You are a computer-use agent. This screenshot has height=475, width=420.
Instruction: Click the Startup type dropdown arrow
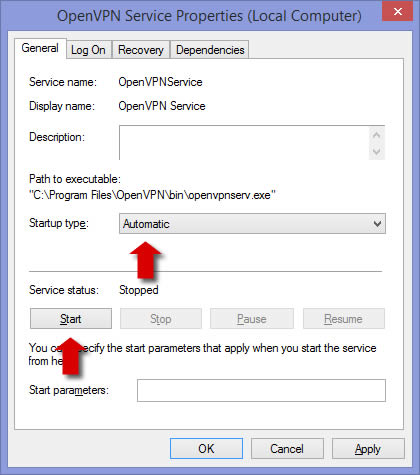377,224
